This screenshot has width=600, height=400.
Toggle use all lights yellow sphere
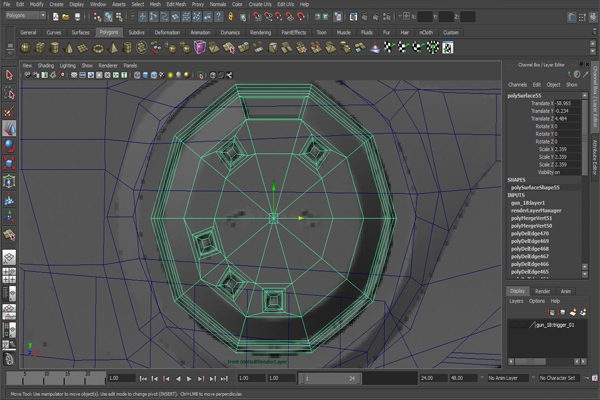[170, 75]
